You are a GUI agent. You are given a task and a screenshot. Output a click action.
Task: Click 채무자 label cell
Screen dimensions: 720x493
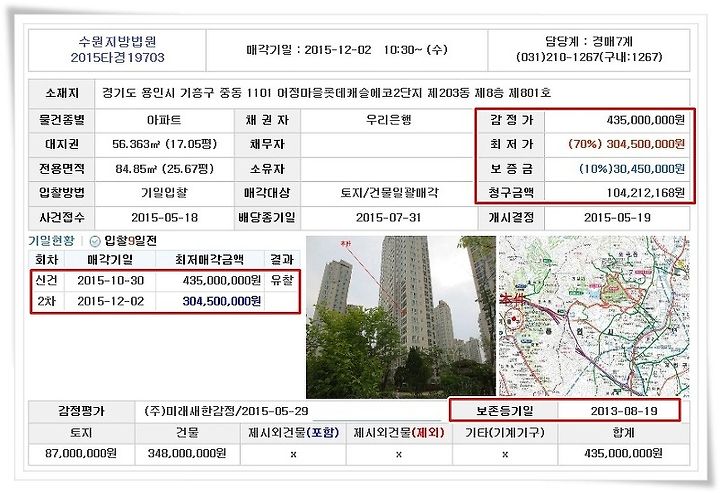pyautogui.click(x=267, y=144)
